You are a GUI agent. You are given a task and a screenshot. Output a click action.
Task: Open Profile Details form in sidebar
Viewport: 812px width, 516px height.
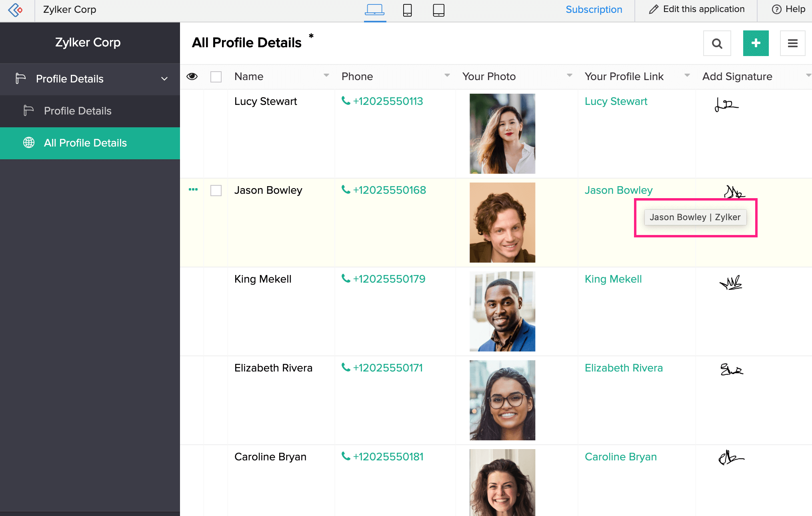click(x=78, y=111)
